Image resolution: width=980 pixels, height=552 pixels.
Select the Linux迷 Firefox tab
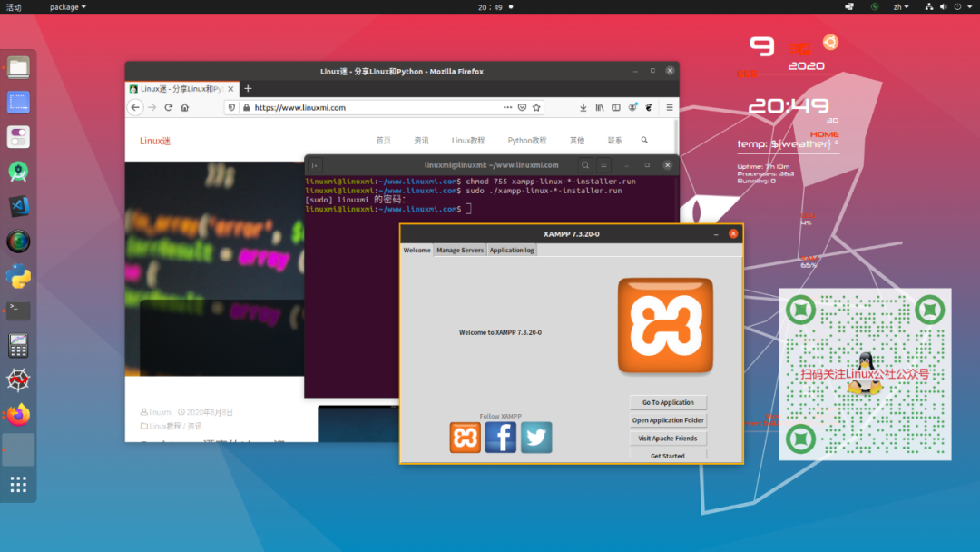click(181, 89)
